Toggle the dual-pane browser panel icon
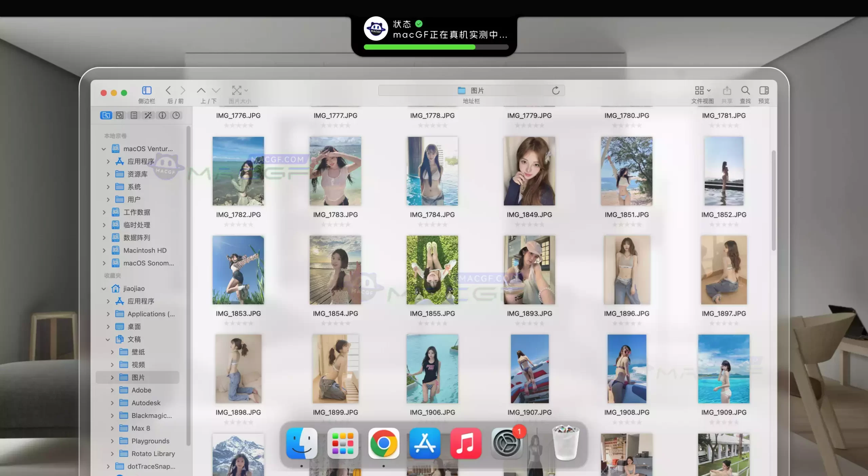Viewport: 868px width, 476px height. [120, 115]
